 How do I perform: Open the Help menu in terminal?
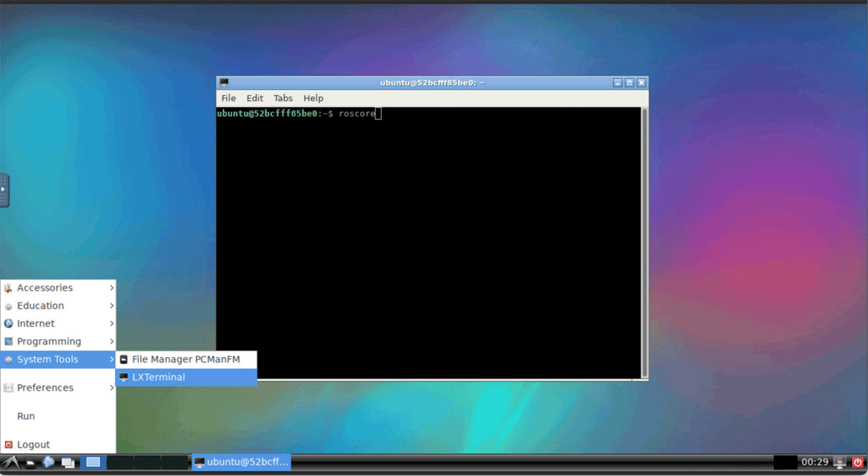pyautogui.click(x=313, y=98)
